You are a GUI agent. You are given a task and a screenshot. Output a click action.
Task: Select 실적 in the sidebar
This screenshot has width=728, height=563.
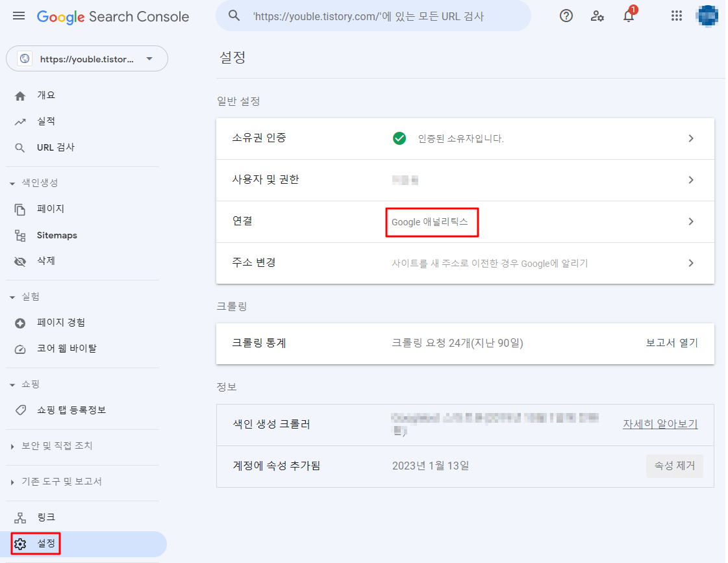tap(45, 121)
